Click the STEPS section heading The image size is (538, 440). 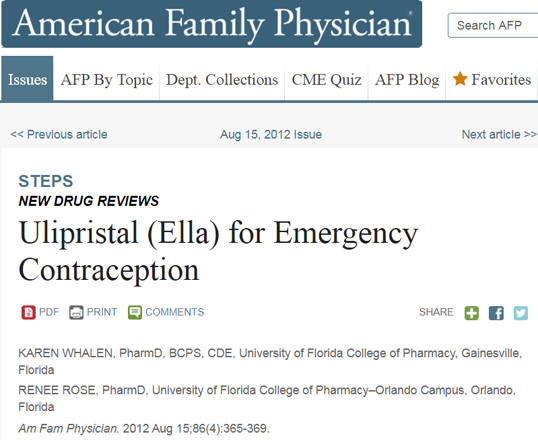[46, 181]
